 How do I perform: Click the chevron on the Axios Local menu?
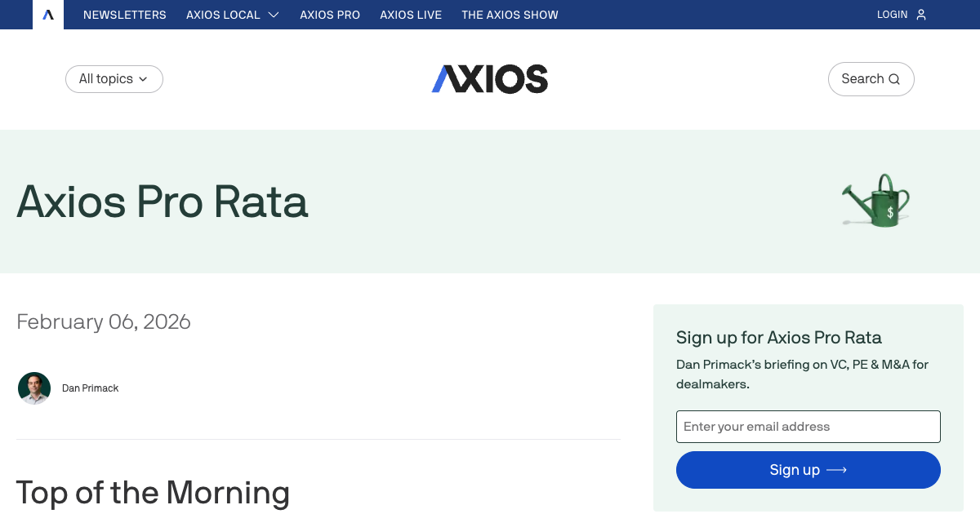coord(274,14)
